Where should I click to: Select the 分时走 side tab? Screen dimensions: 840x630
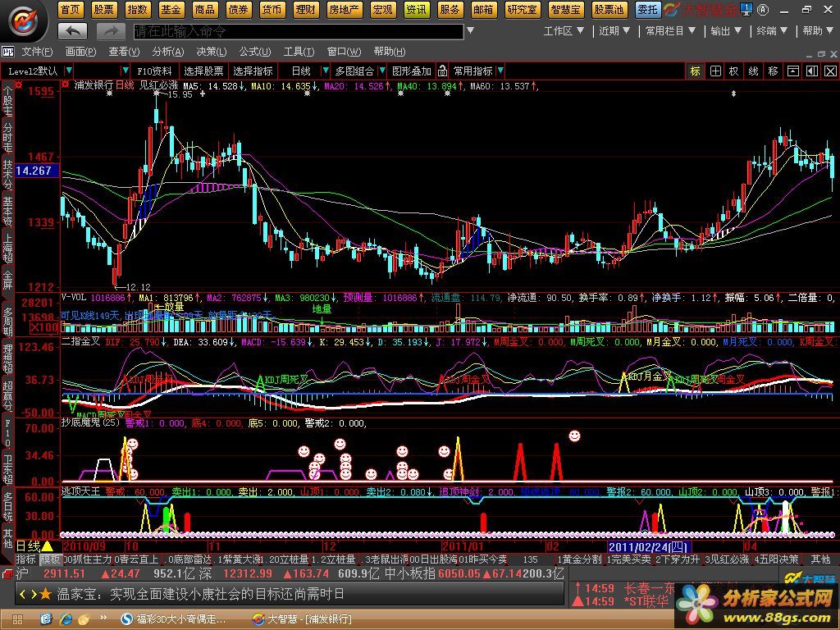pos(7,138)
